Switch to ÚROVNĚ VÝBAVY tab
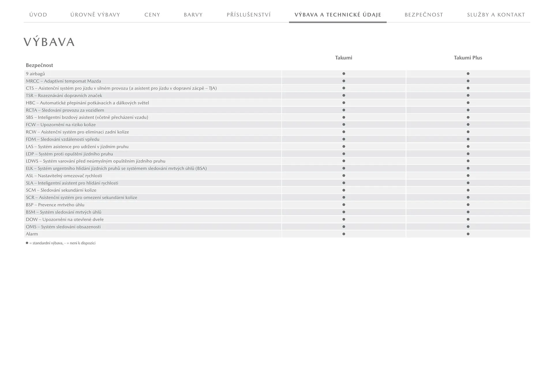554x392 pixels. click(x=95, y=15)
